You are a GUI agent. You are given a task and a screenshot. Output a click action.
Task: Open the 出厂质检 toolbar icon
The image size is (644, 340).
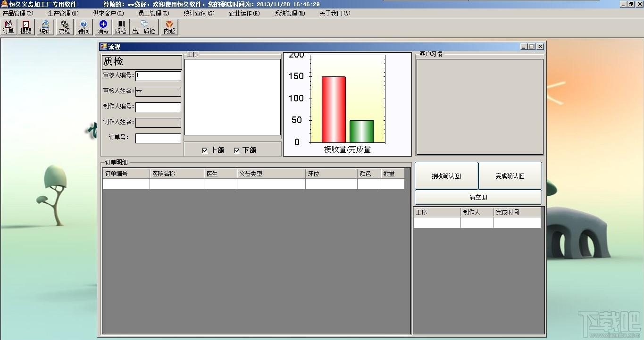tap(143, 27)
